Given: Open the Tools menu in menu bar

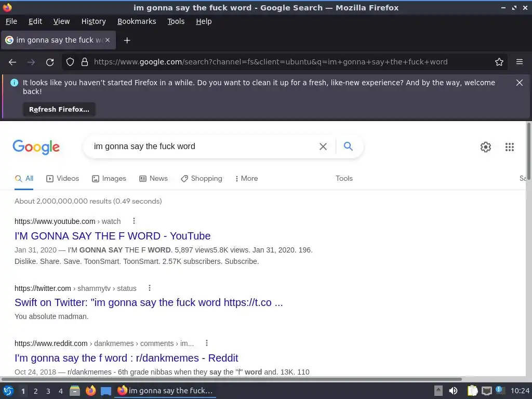Looking at the screenshot, I should click(176, 21).
